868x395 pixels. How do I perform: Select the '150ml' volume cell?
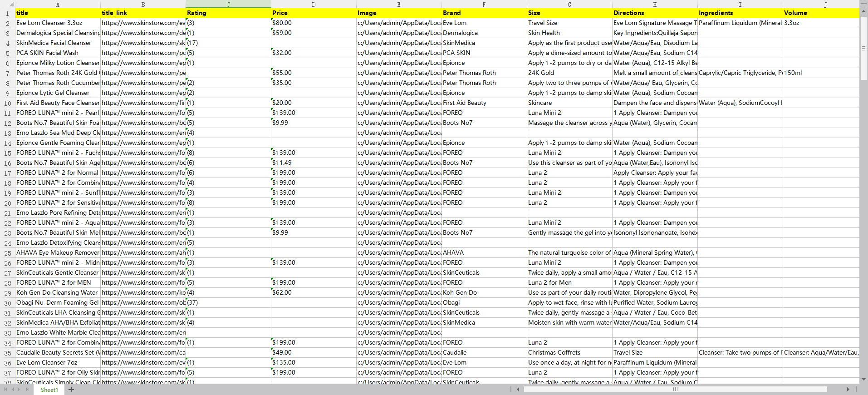tap(821, 73)
